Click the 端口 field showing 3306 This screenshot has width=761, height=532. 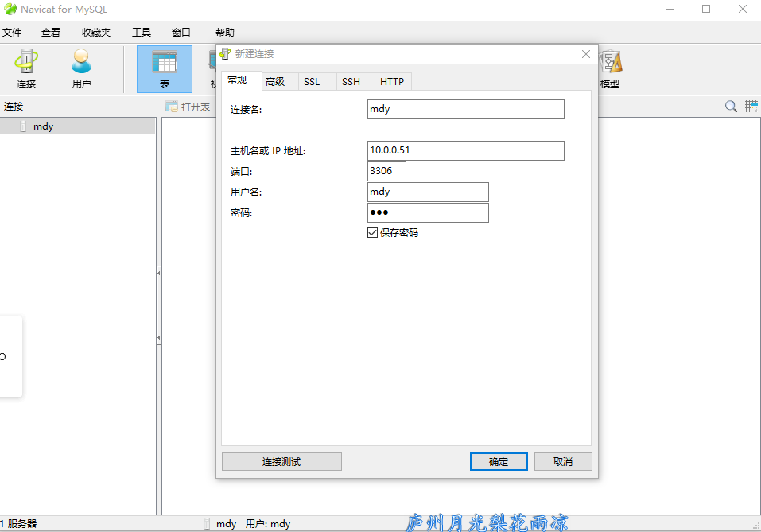pyautogui.click(x=386, y=171)
